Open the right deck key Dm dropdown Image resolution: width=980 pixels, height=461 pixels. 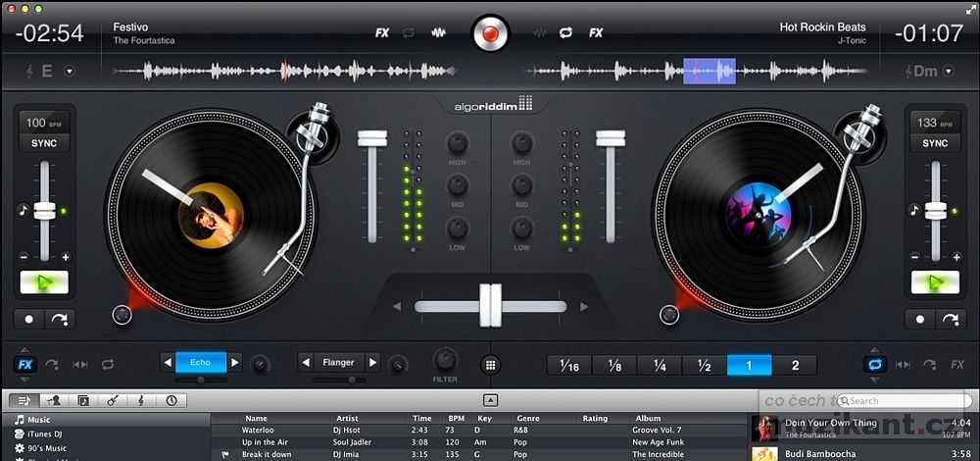[x=948, y=72]
